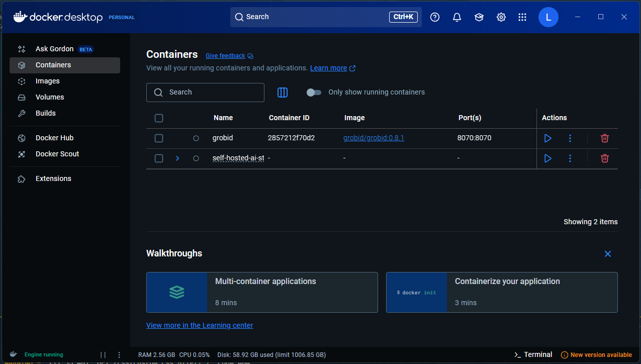Viewport: 641px width, 364px height.
Task: Click the Disk usage status readout
Action: (272, 354)
